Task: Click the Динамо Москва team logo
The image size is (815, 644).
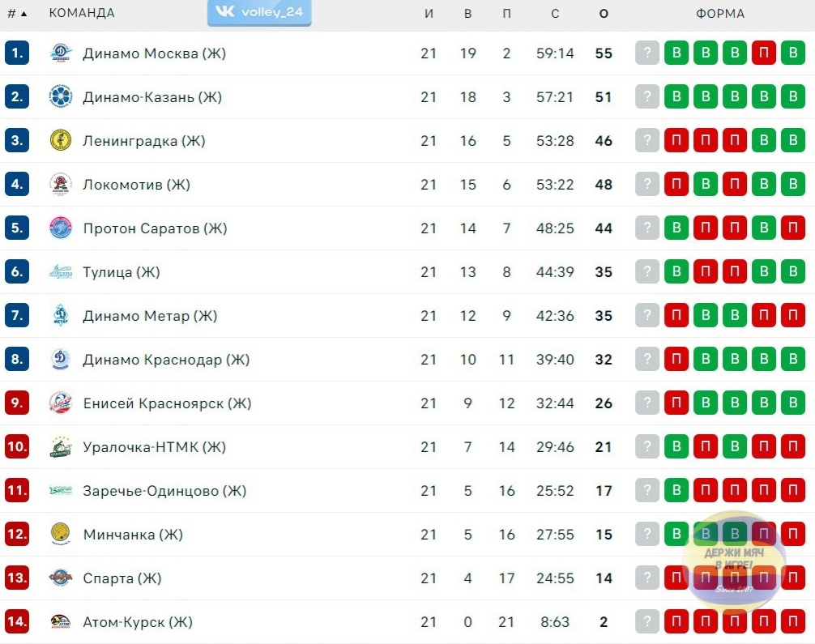Action: (x=60, y=53)
